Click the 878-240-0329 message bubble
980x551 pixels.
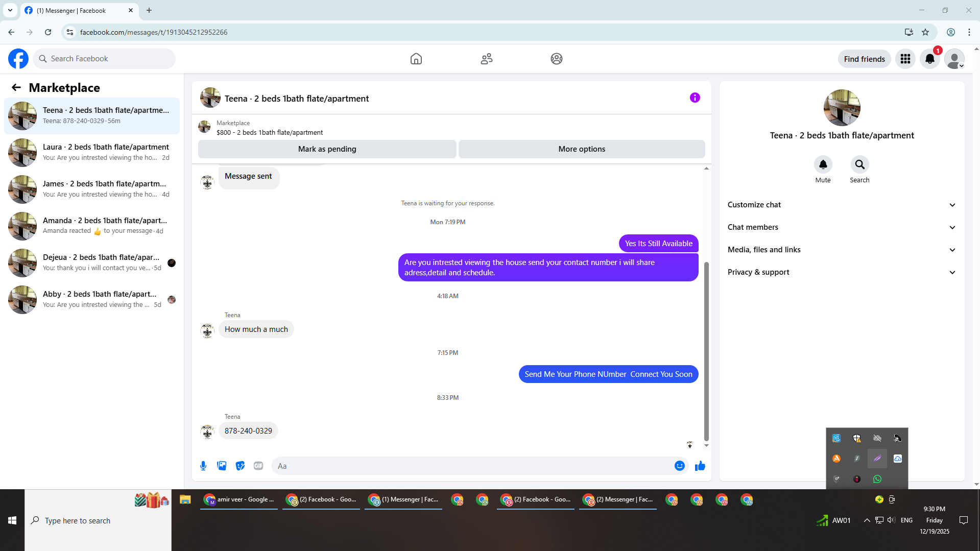[x=248, y=431]
